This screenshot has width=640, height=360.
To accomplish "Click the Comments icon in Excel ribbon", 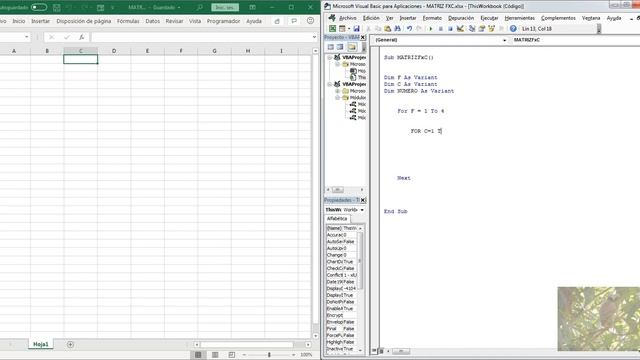I will point(294,21).
